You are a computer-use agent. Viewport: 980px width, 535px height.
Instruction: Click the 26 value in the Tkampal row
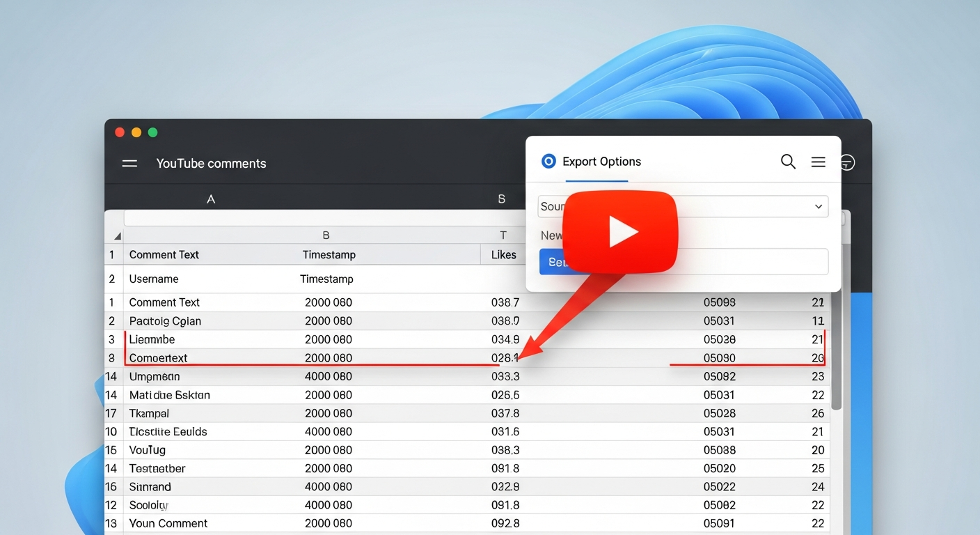818,414
